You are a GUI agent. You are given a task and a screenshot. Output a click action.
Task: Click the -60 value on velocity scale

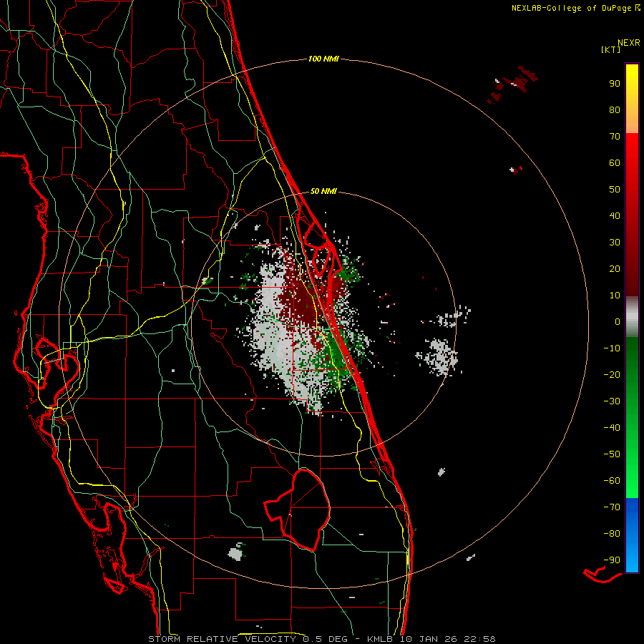coord(612,481)
